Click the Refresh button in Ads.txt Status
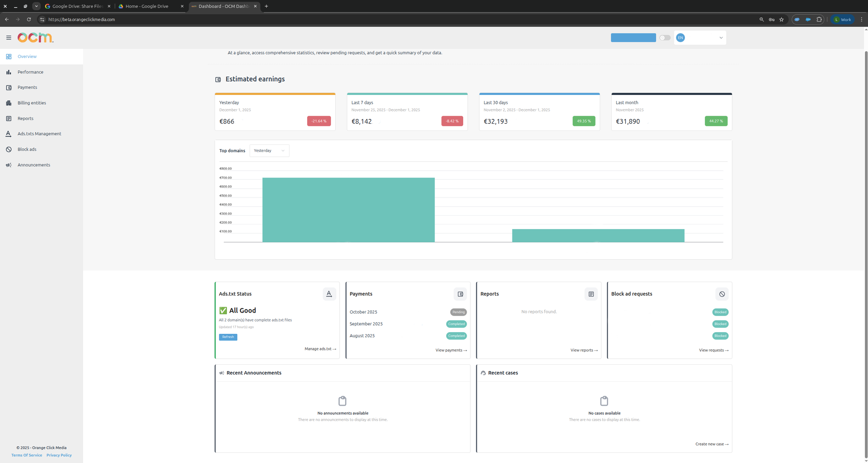This screenshot has height=463, width=868. (228, 337)
